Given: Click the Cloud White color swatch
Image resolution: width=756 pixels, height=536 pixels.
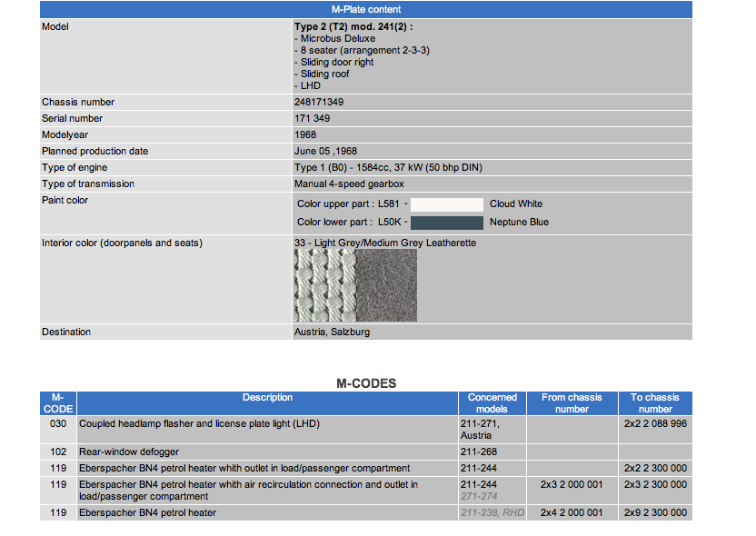Looking at the screenshot, I should (x=446, y=204).
